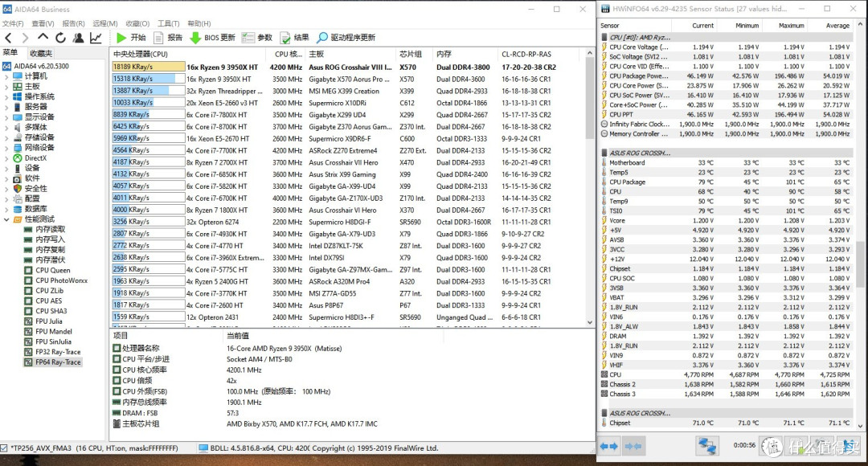This screenshot has height=466, width=868.
Task: Click the HWiNFO vertical scrollbar thumb
Action: (860, 264)
